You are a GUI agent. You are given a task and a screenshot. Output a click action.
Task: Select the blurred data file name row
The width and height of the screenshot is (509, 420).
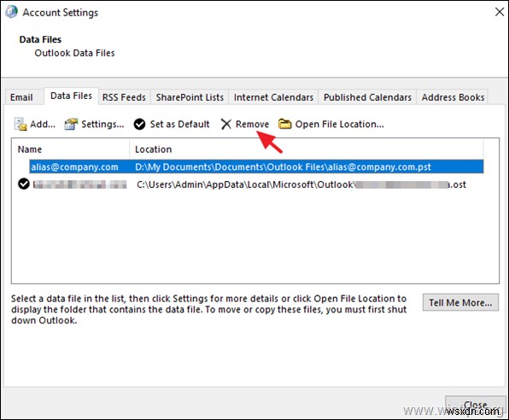pos(80,184)
